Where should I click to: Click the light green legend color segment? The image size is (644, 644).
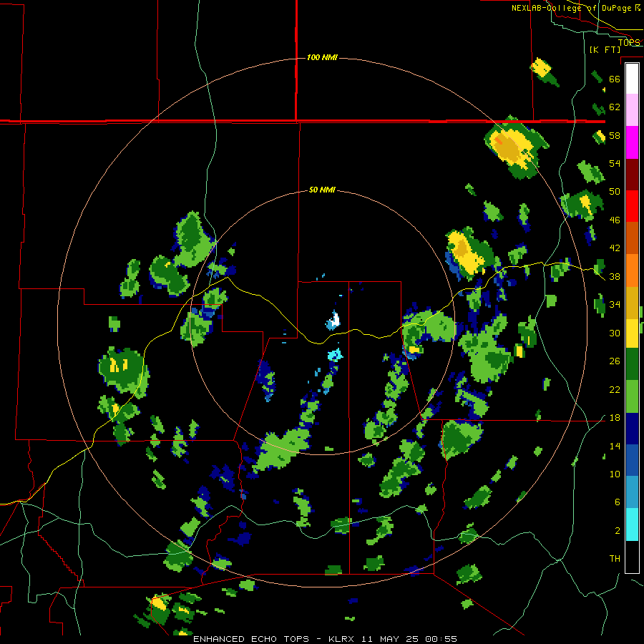[632, 396]
